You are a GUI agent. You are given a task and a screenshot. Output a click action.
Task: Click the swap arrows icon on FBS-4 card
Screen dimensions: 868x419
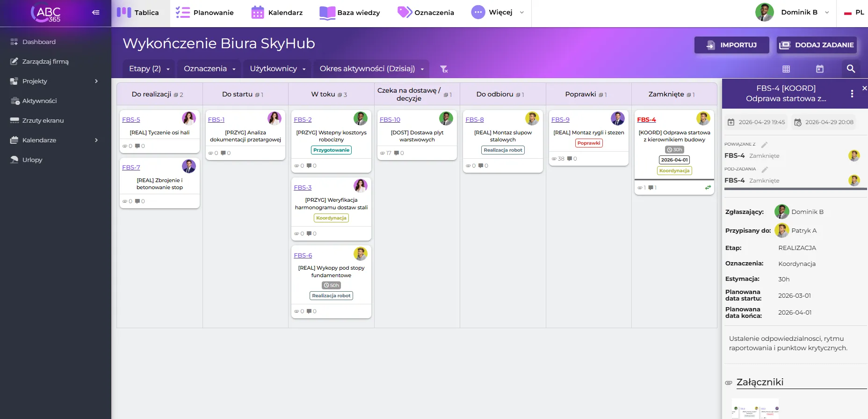[708, 188]
